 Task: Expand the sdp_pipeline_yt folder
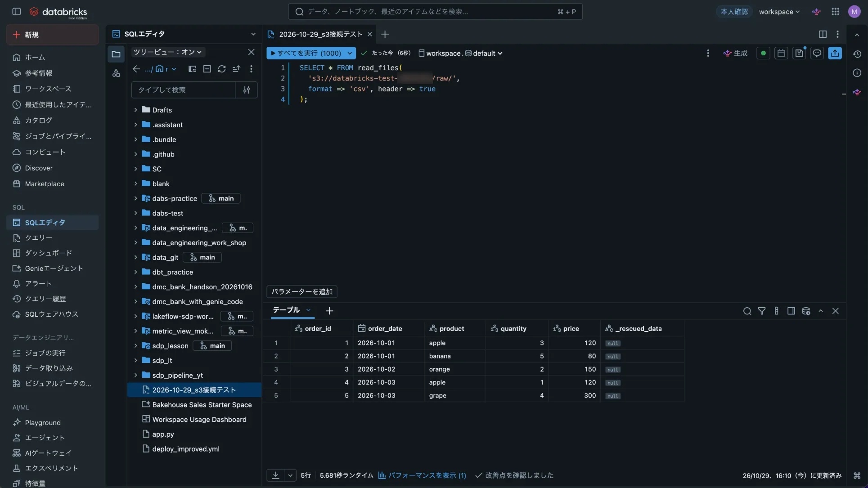(135, 376)
